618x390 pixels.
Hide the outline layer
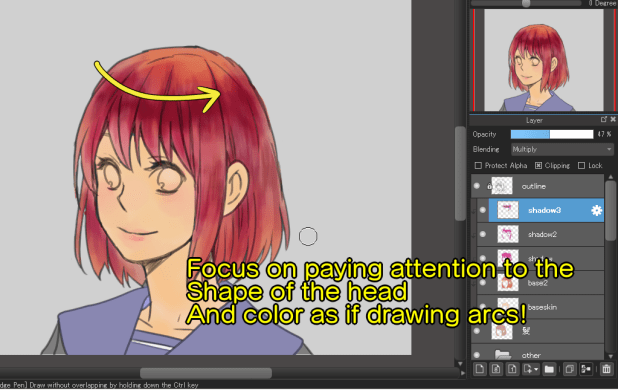click(x=477, y=186)
